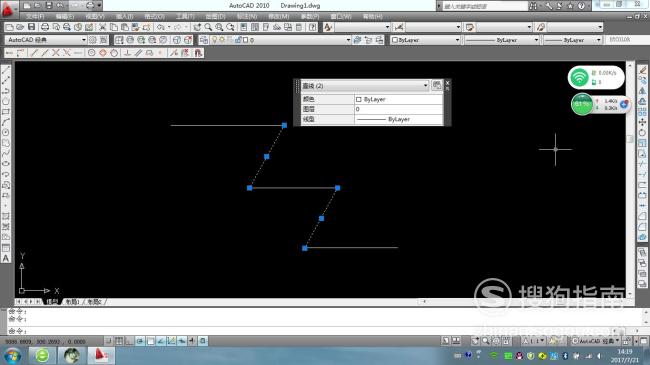Open the lineweight control ByLayer dropdown

tap(572, 40)
